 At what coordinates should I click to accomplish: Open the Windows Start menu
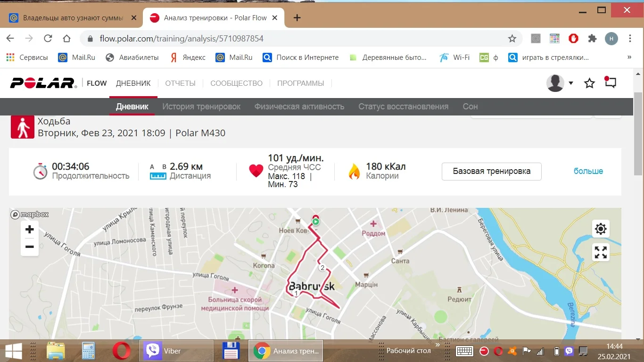pyautogui.click(x=13, y=351)
